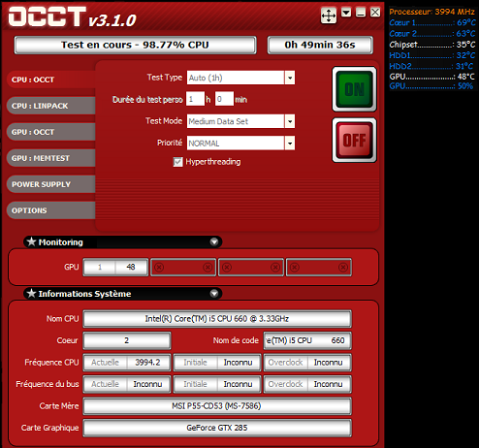Click the Nom CPU field Intel Core i5

pos(217,319)
